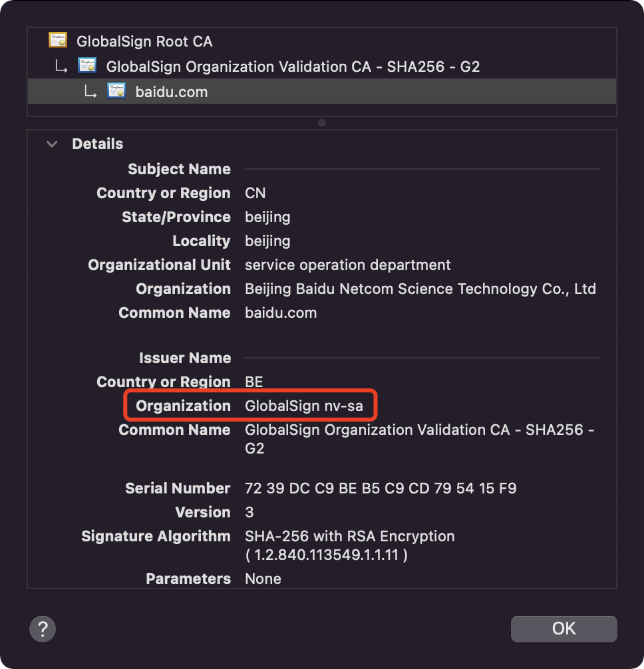Click the subject country value CN
Image resolution: width=644 pixels, height=669 pixels.
(x=255, y=193)
